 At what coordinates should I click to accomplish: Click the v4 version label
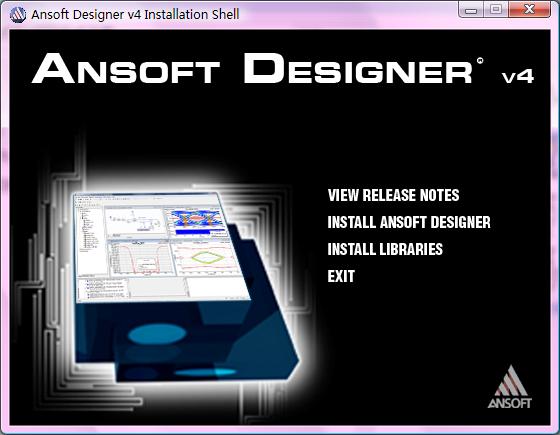click(518, 76)
